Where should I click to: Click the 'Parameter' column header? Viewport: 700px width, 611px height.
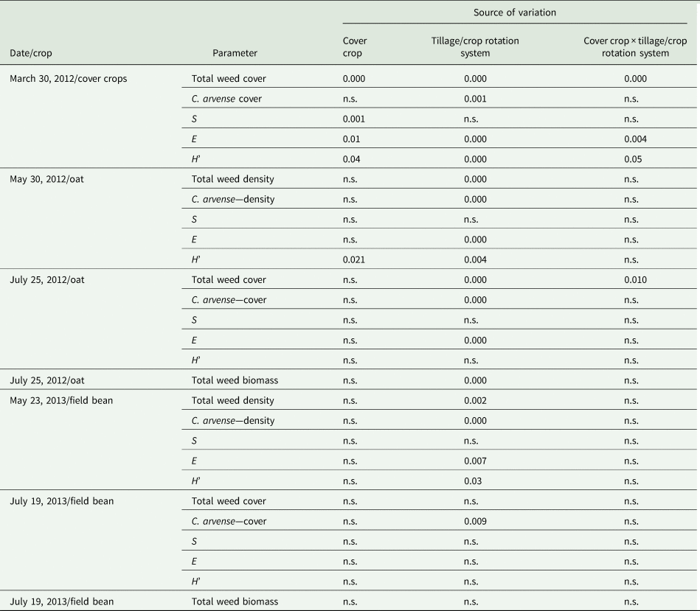(235, 53)
